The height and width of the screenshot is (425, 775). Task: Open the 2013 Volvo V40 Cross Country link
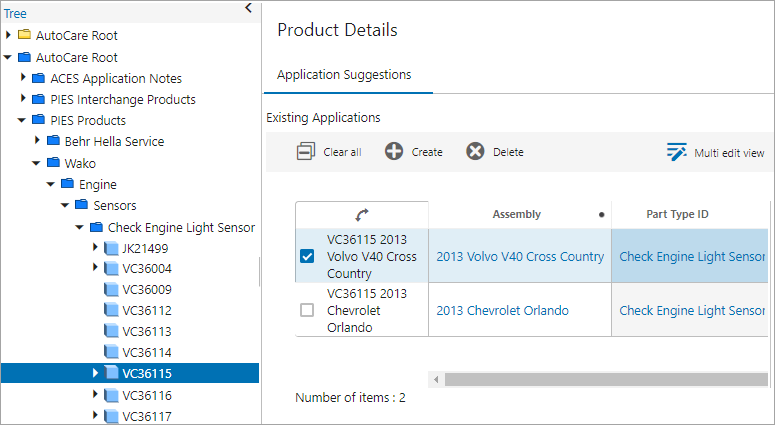tap(520, 256)
